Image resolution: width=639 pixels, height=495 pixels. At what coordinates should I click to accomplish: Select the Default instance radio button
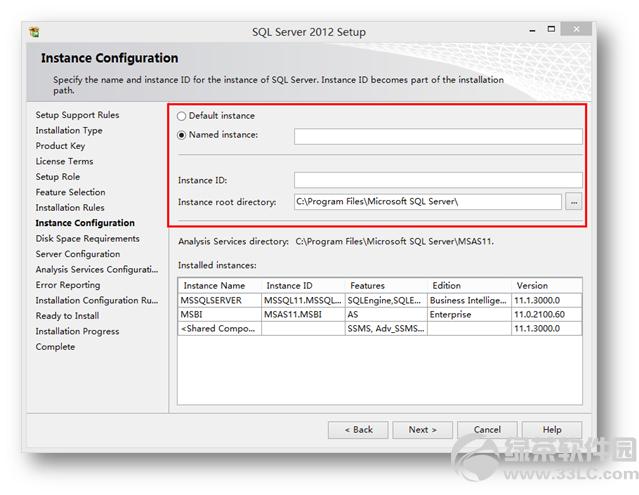(181, 116)
